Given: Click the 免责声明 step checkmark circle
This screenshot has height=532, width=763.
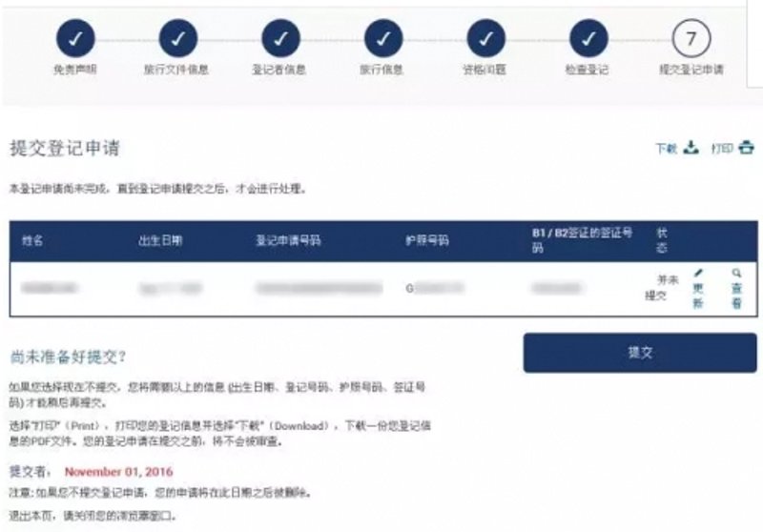Looking at the screenshot, I should (75, 38).
